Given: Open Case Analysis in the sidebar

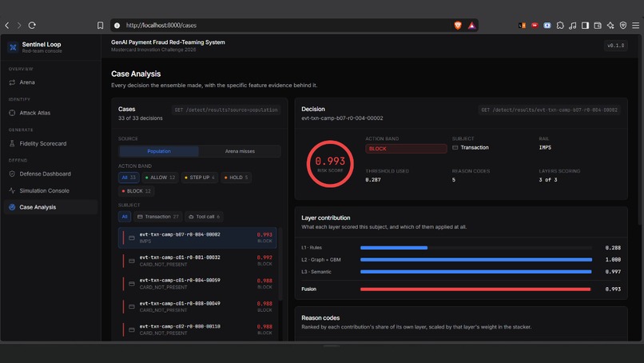Looking at the screenshot, I should pyautogui.click(x=50, y=207).
